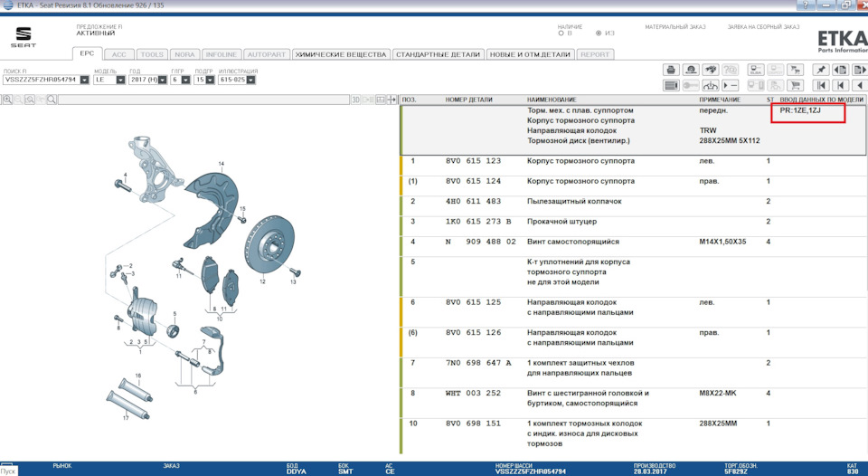868x476 pixels.
Task: Click the greyed key icon
Action: click(691, 85)
